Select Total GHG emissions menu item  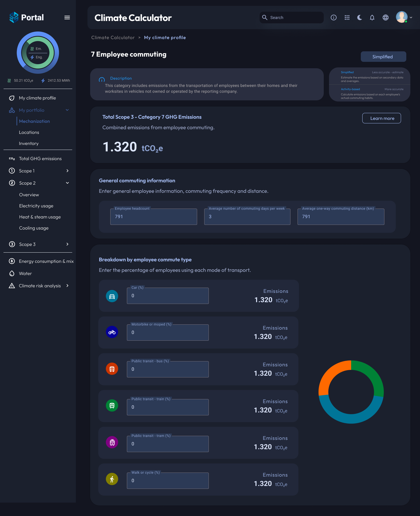(x=40, y=159)
